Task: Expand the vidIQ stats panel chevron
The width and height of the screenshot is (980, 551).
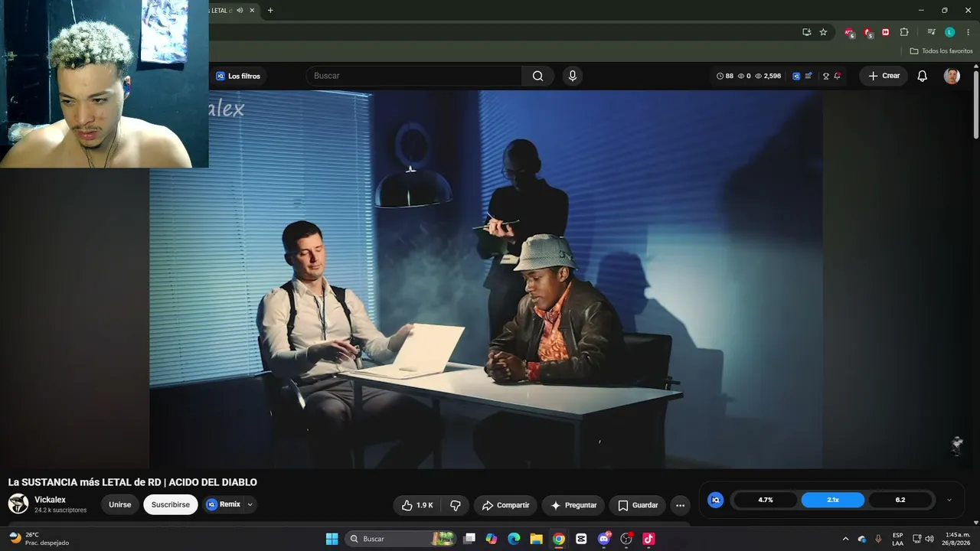Action: pos(949,500)
